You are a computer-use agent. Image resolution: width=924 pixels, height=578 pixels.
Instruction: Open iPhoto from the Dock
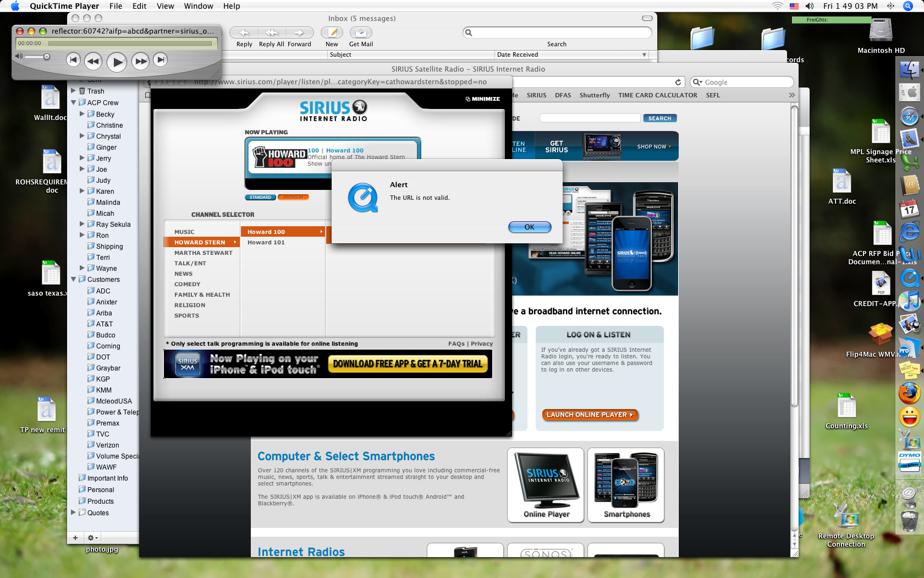(x=910, y=324)
